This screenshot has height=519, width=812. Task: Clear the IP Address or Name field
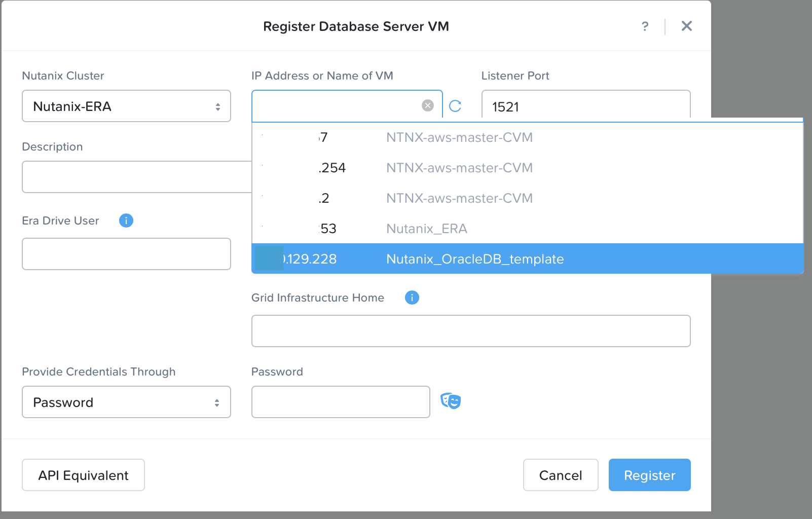(x=428, y=105)
